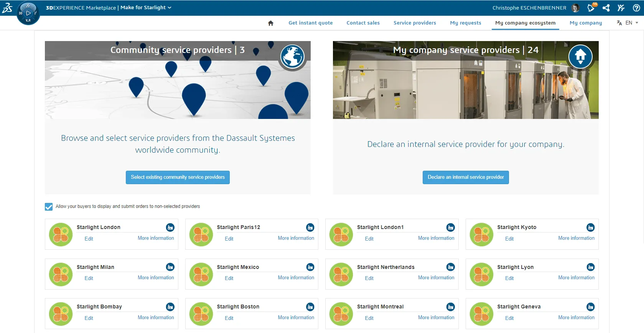
Task: Edit Starlight London provider
Action: point(89,239)
